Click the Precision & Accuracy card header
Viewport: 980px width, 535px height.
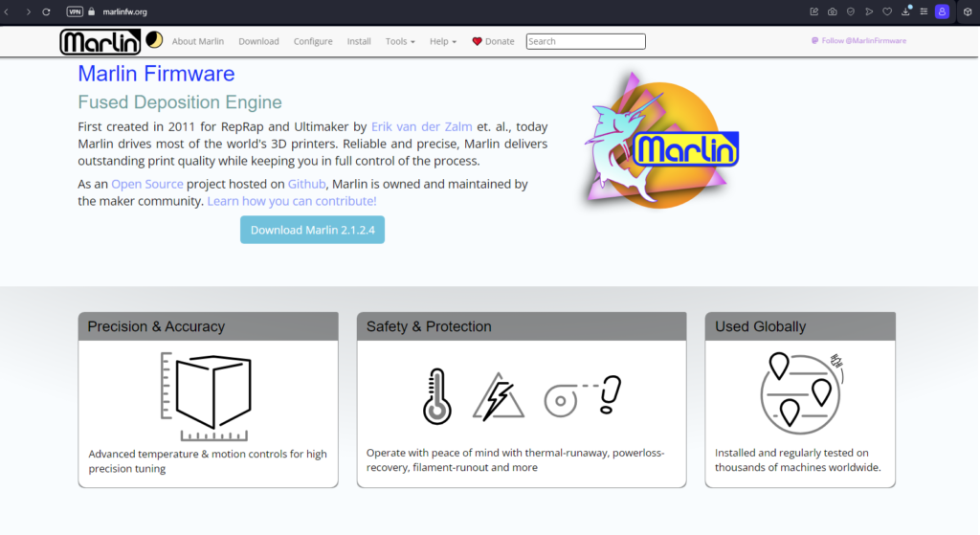(x=208, y=326)
